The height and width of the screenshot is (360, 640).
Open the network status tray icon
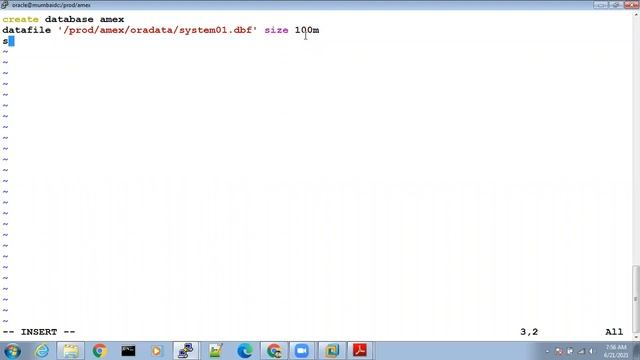(581, 351)
